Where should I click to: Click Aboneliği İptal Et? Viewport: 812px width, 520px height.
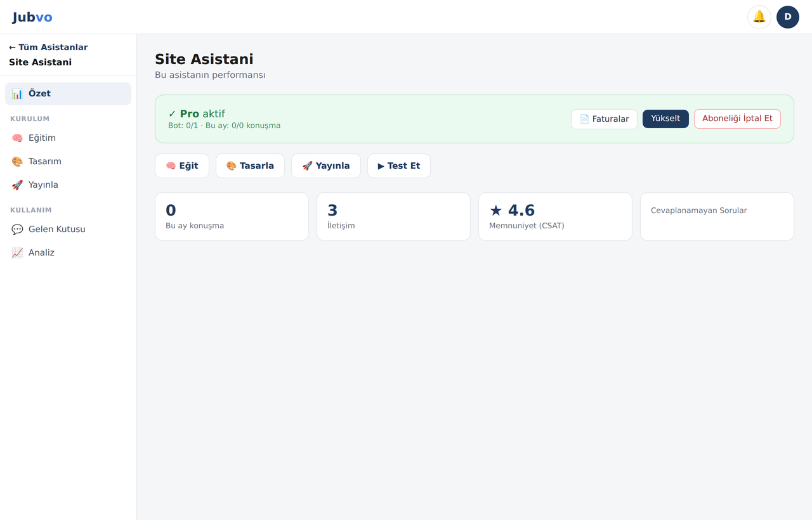pyautogui.click(x=737, y=119)
